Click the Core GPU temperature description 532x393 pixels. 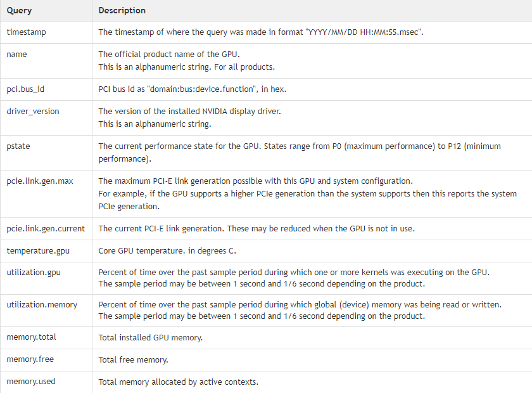tap(167, 251)
